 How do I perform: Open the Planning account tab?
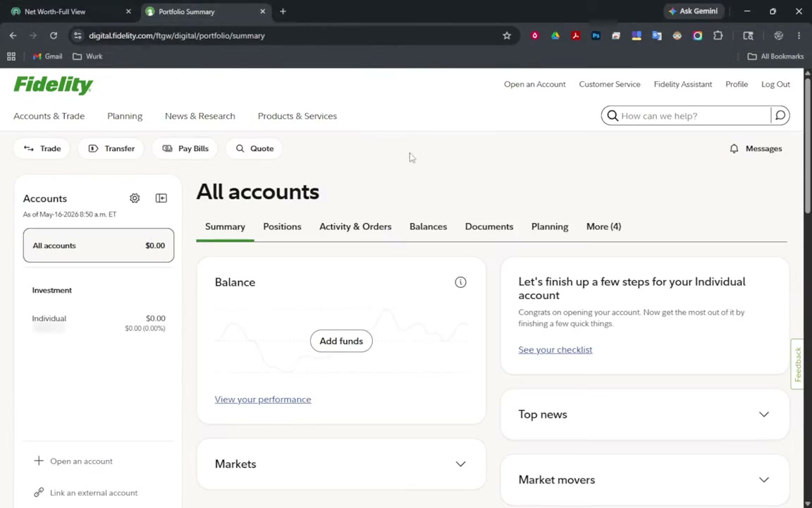[550, 226]
